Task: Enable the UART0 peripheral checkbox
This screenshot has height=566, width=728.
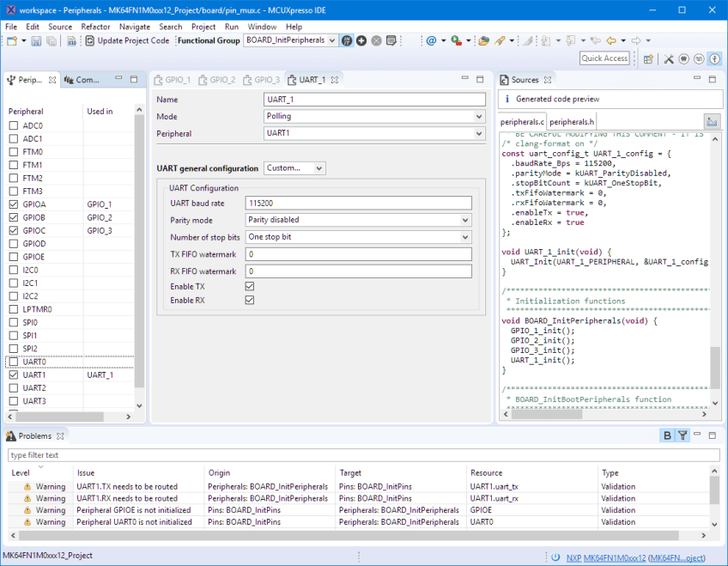Action: [13, 362]
